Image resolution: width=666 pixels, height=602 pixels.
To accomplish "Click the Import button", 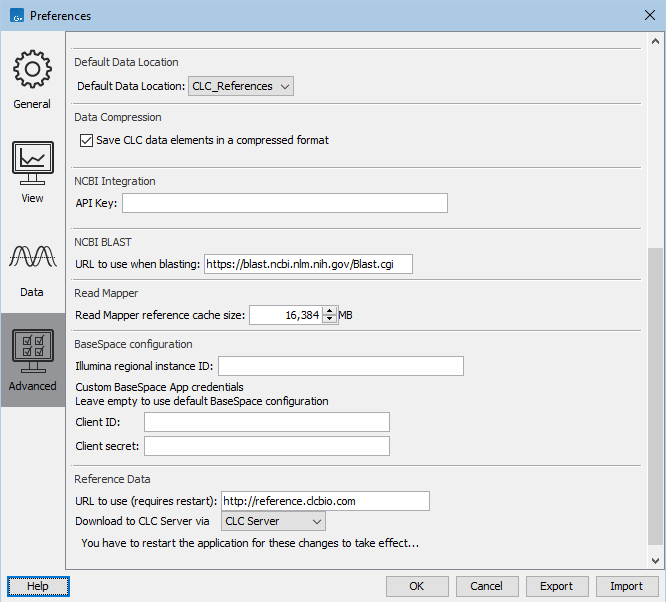I will (627, 586).
